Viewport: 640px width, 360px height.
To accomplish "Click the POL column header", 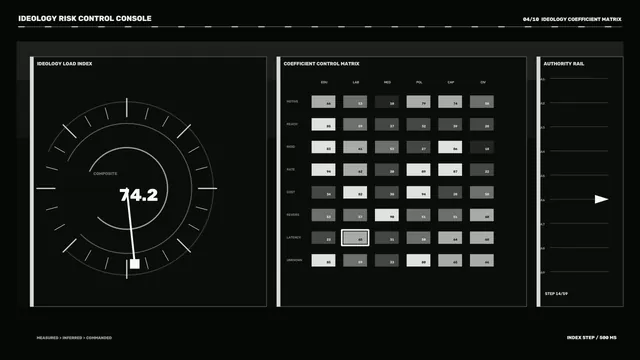I will pos(419,82).
